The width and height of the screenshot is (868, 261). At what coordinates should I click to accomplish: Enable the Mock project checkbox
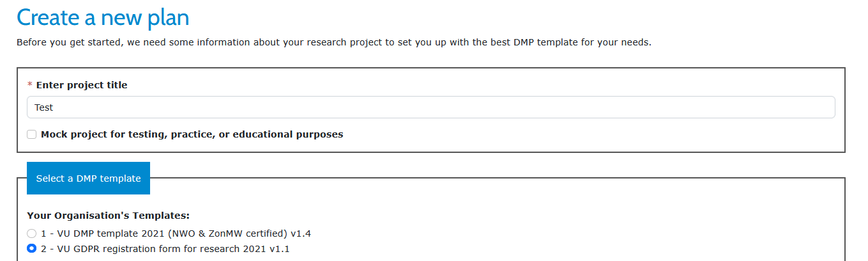(x=32, y=134)
